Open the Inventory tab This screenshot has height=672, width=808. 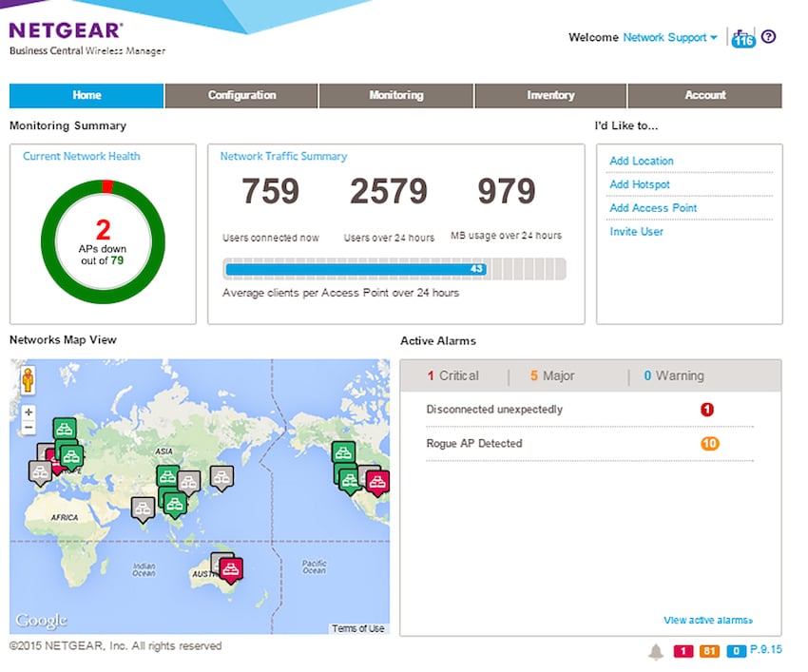[550, 95]
